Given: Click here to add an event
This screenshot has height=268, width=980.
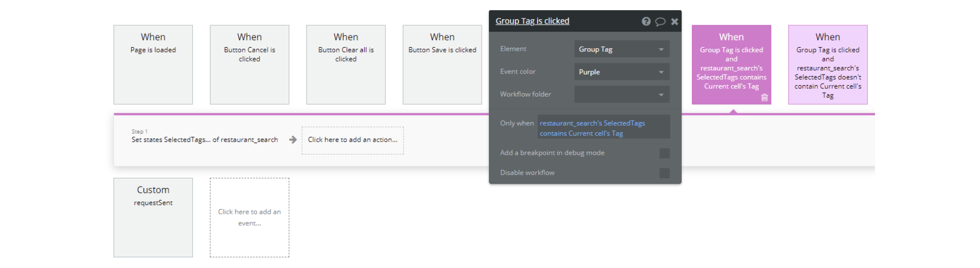Looking at the screenshot, I should tap(250, 218).
